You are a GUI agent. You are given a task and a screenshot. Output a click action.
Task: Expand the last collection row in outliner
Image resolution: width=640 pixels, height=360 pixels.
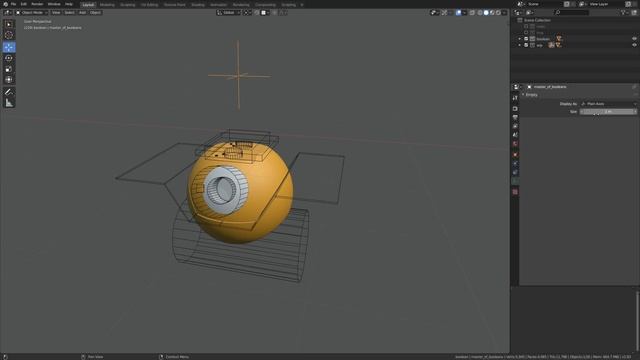[x=520, y=45]
